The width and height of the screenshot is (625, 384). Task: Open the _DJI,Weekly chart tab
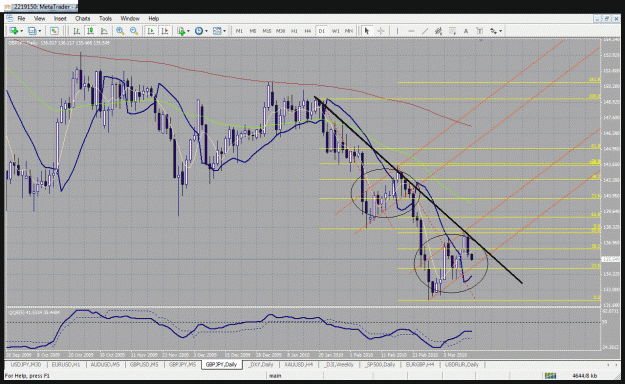pyautogui.click(x=339, y=364)
